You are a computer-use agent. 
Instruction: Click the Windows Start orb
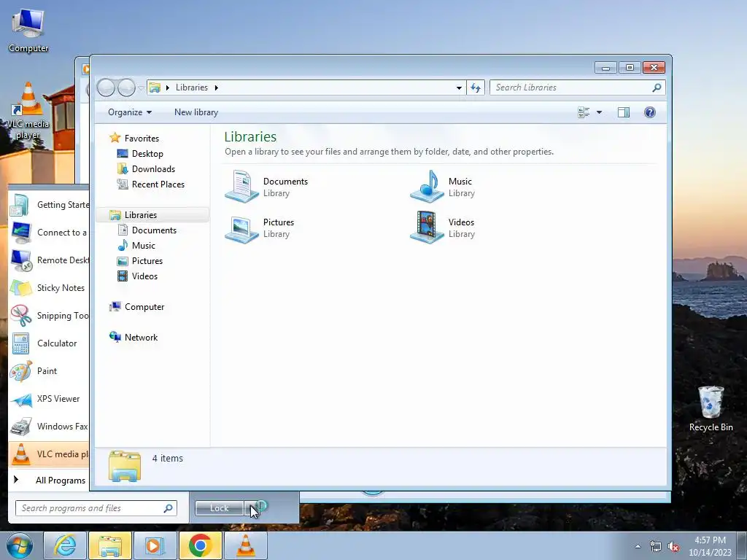pyautogui.click(x=20, y=545)
